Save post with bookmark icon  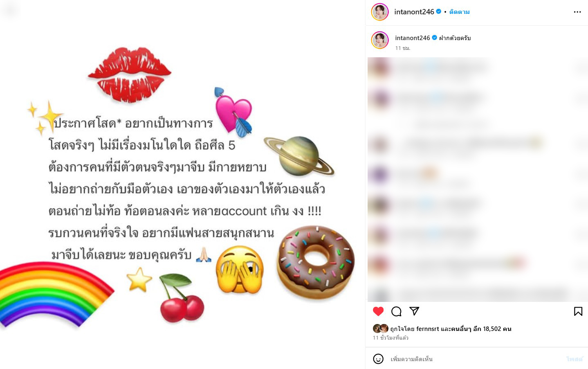point(578,311)
